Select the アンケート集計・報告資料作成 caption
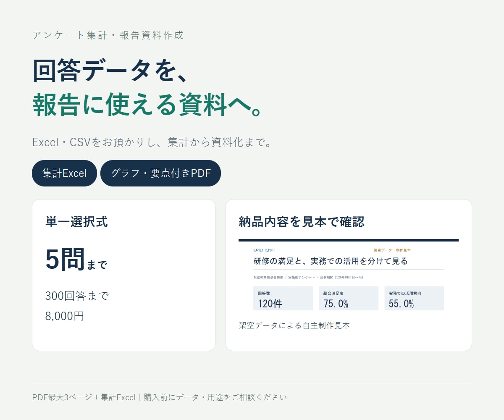The image size is (504, 420). tap(108, 35)
